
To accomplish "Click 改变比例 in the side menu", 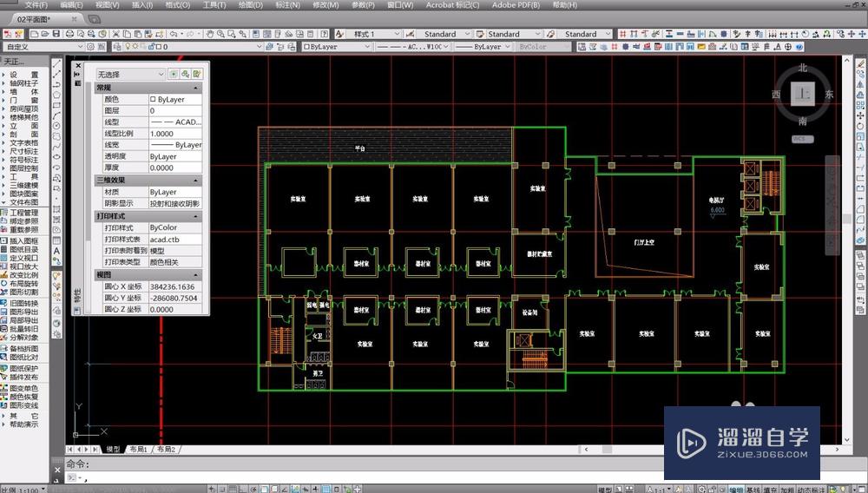I will (23, 275).
